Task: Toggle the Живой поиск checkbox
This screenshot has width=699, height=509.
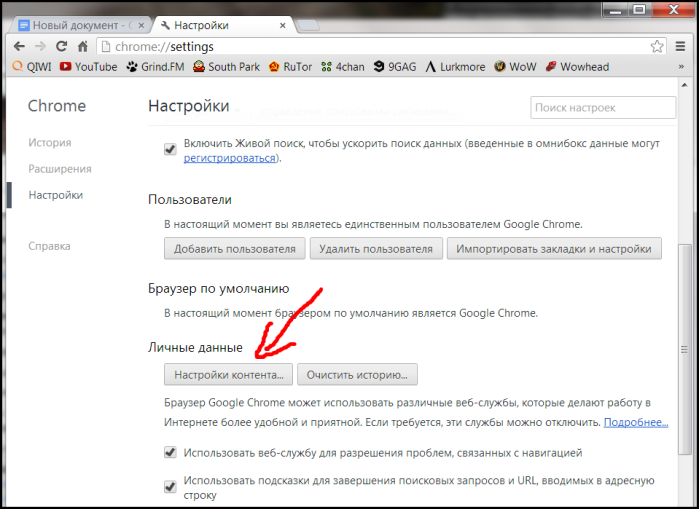Action: point(170,149)
